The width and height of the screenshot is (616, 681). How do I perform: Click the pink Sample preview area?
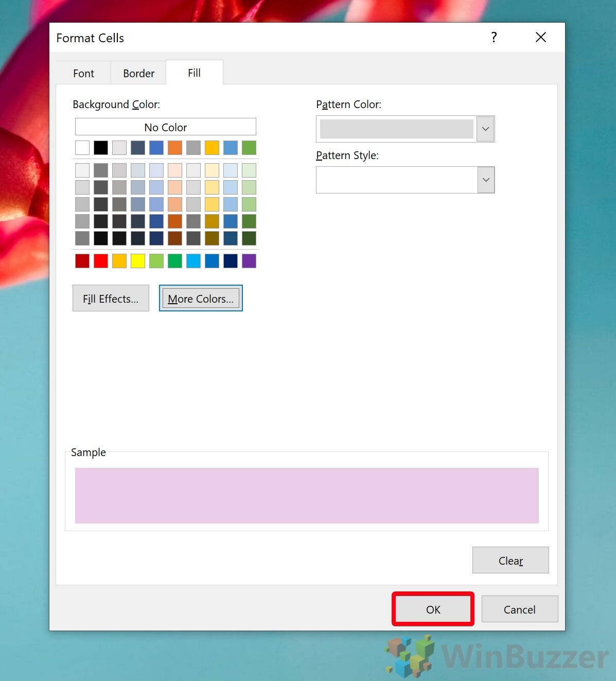pyautogui.click(x=307, y=495)
